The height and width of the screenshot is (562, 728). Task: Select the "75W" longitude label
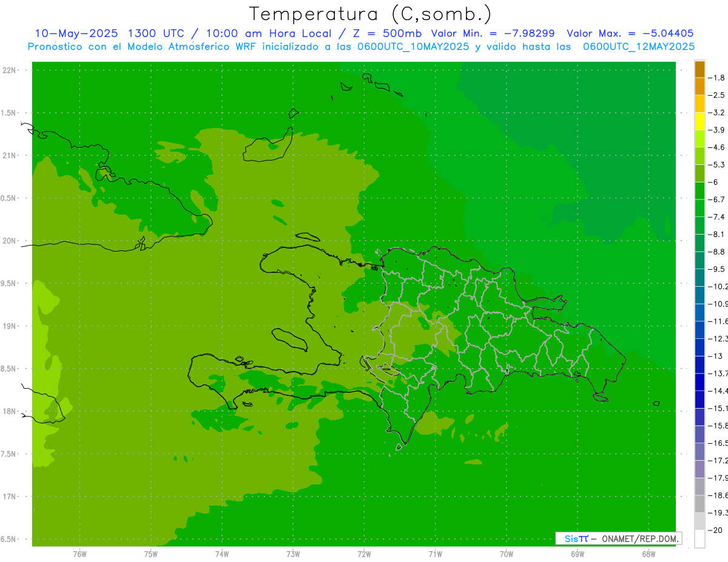pos(150,554)
